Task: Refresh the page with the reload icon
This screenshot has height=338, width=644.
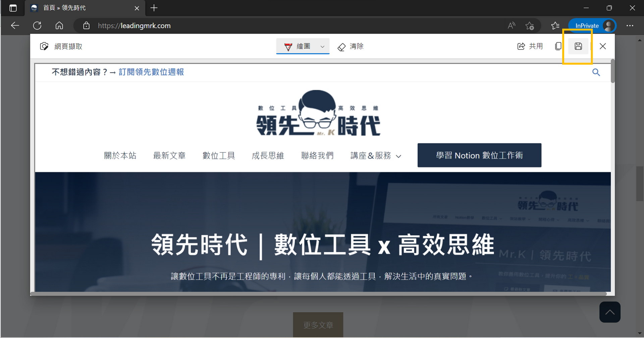Action: [x=37, y=25]
